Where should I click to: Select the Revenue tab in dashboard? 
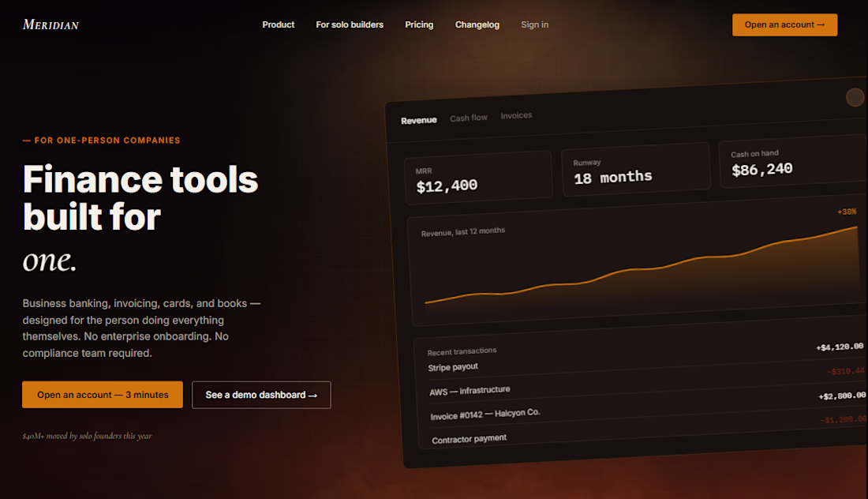tap(418, 120)
